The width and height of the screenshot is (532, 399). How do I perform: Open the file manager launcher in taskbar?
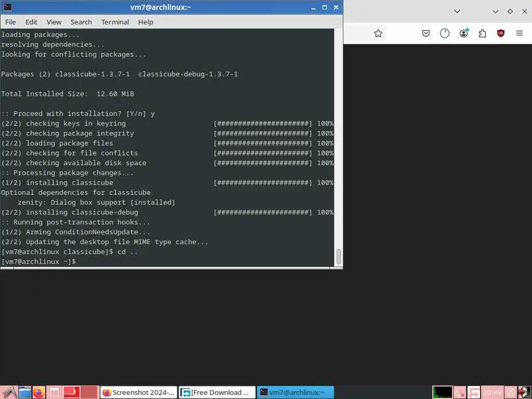(x=25, y=393)
